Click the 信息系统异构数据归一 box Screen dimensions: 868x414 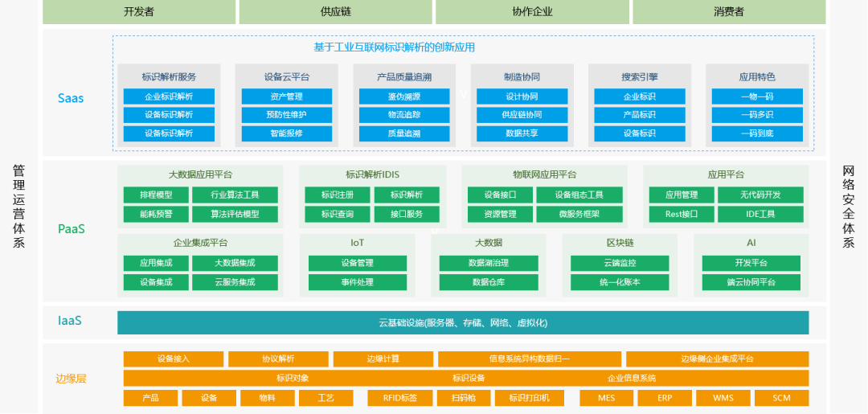(530, 359)
